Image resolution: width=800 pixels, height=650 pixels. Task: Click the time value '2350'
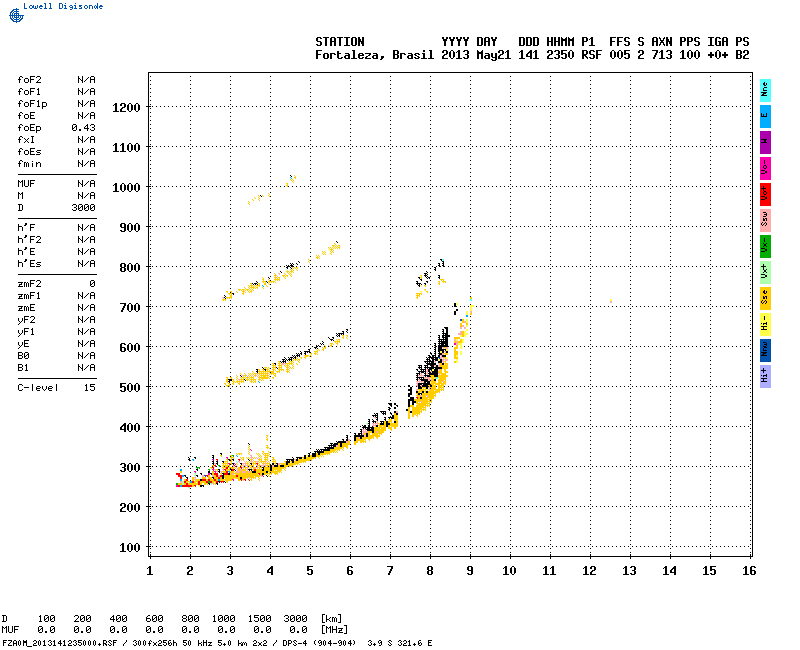(x=560, y=55)
